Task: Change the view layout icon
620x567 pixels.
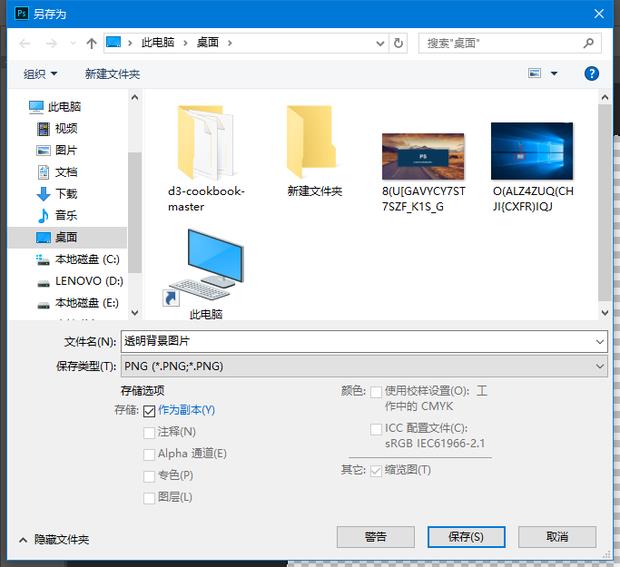Action: pos(534,73)
